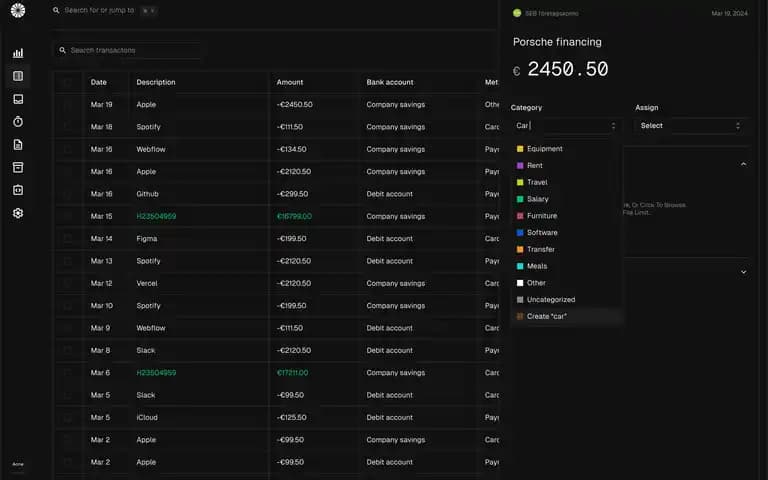
Task: Expand the collapsed section with down chevron
Action: [744, 272]
